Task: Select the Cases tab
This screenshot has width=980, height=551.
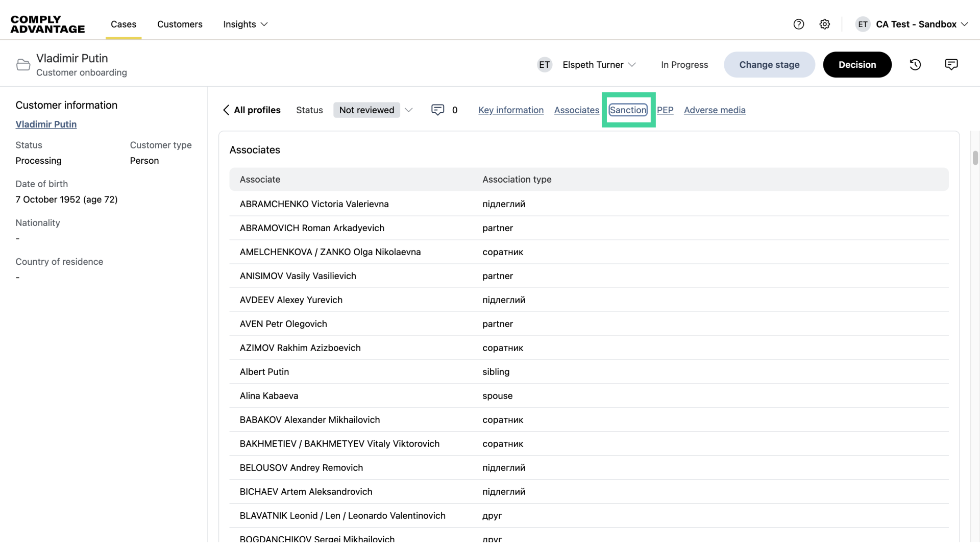Action: tap(124, 24)
